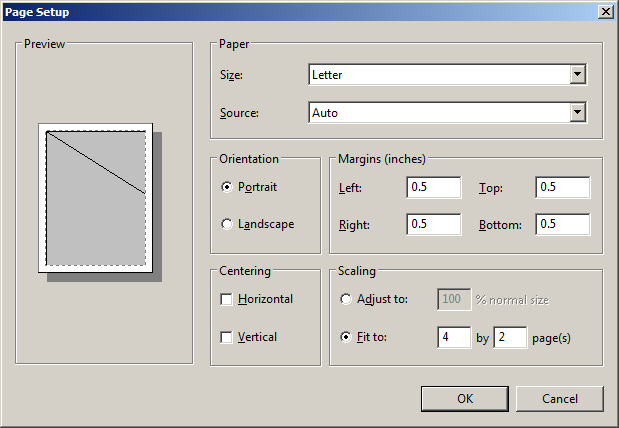The image size is (619, 428).
Task: Click the disabled percent normal size field
Action: (x=454, y=299)
